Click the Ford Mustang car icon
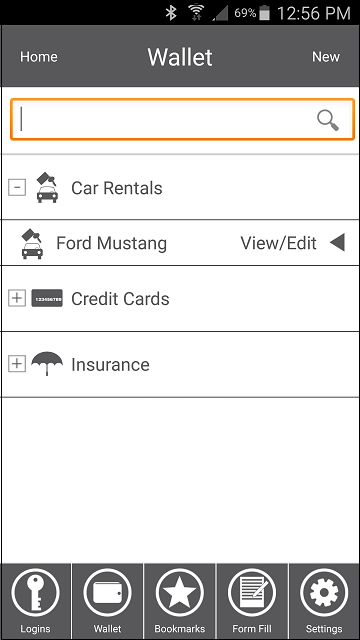This screenshot has width=360, height=640. 32,244
